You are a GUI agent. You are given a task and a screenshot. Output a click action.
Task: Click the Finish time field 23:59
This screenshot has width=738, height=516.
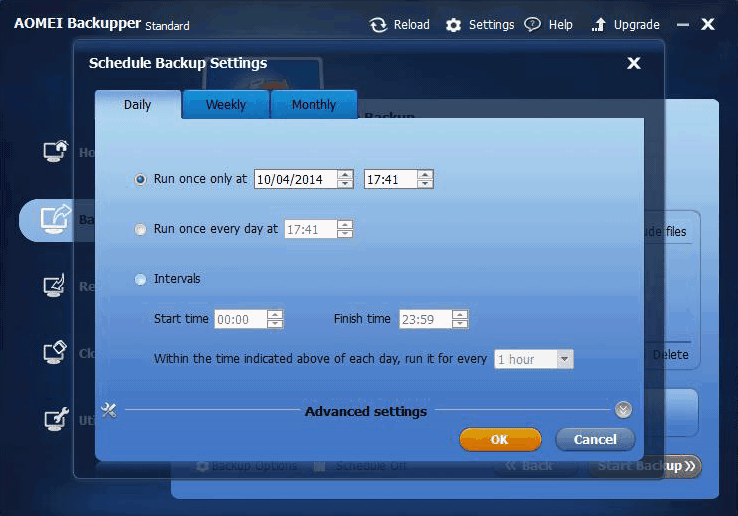[425, 319]
